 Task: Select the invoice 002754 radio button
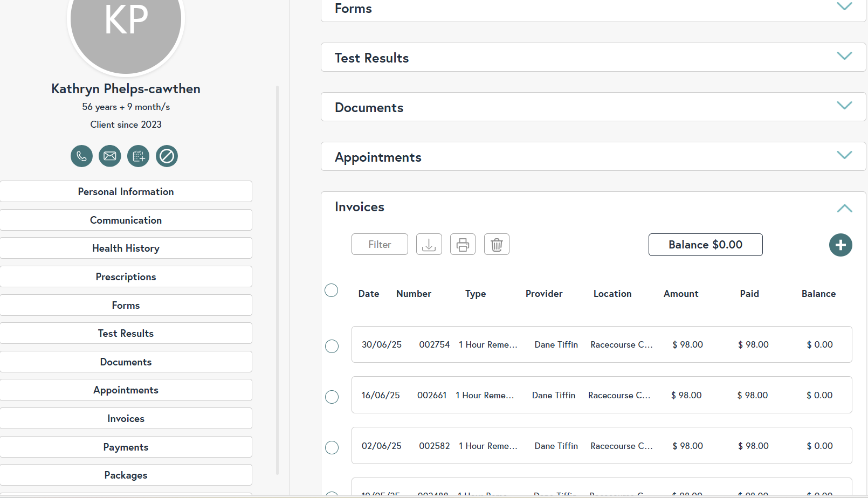pos(332,346)
